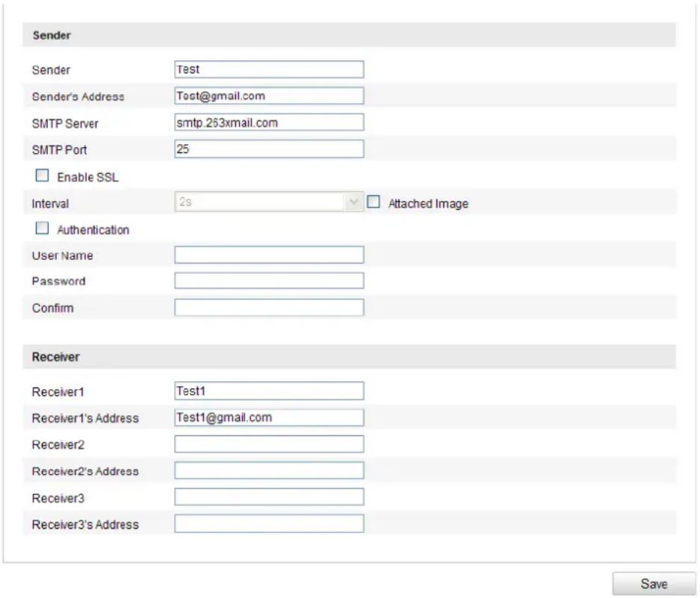
Task: Click the SMTP Server label
Action: coord(65,124)
